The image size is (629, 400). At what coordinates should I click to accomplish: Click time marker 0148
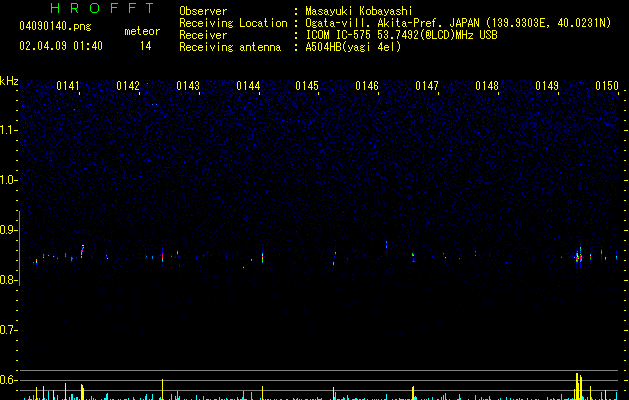point(487,86)
